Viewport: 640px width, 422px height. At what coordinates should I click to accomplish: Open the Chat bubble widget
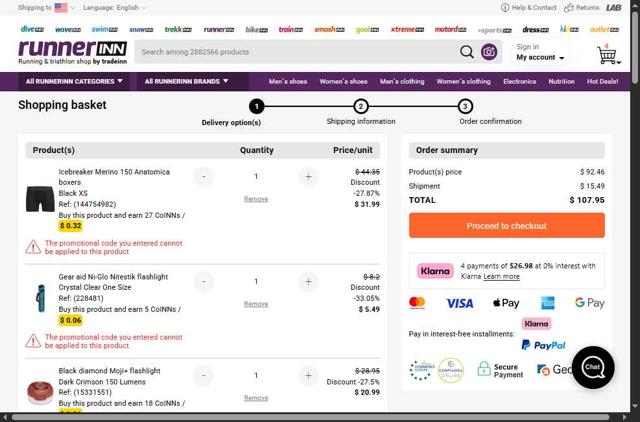pos(593,367)
